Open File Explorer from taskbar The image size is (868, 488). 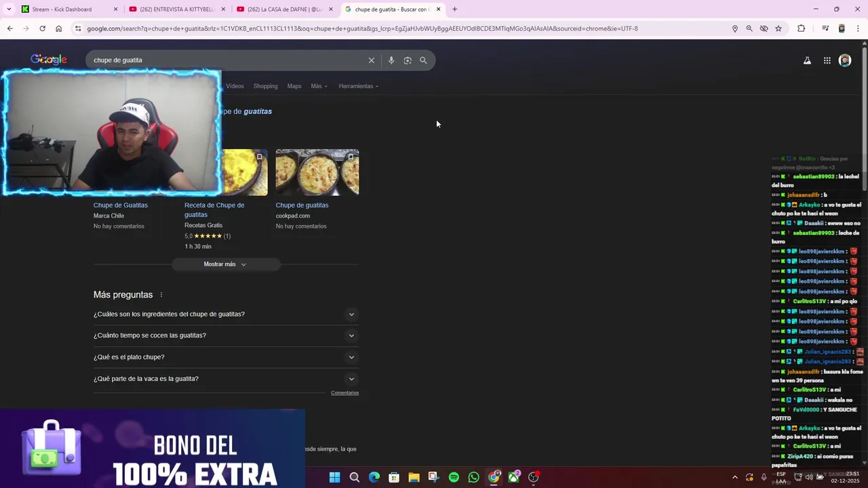pyautogui.click(x=414, y=477)
